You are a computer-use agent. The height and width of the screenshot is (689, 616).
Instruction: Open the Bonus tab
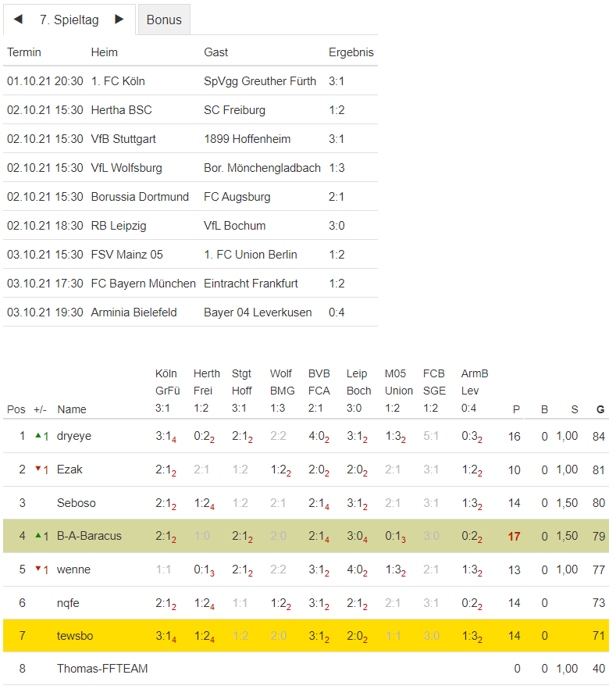[164, 20]
